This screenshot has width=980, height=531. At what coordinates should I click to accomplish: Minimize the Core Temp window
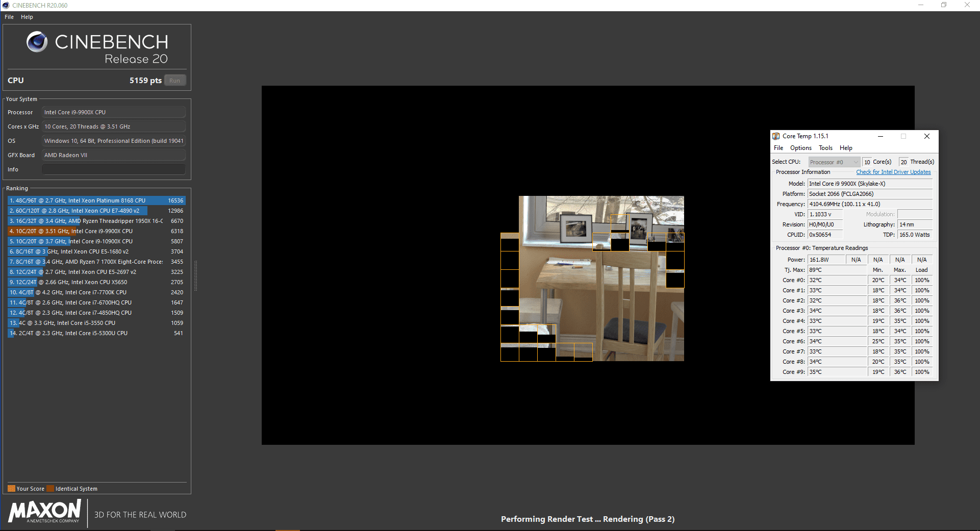point(881,136)
